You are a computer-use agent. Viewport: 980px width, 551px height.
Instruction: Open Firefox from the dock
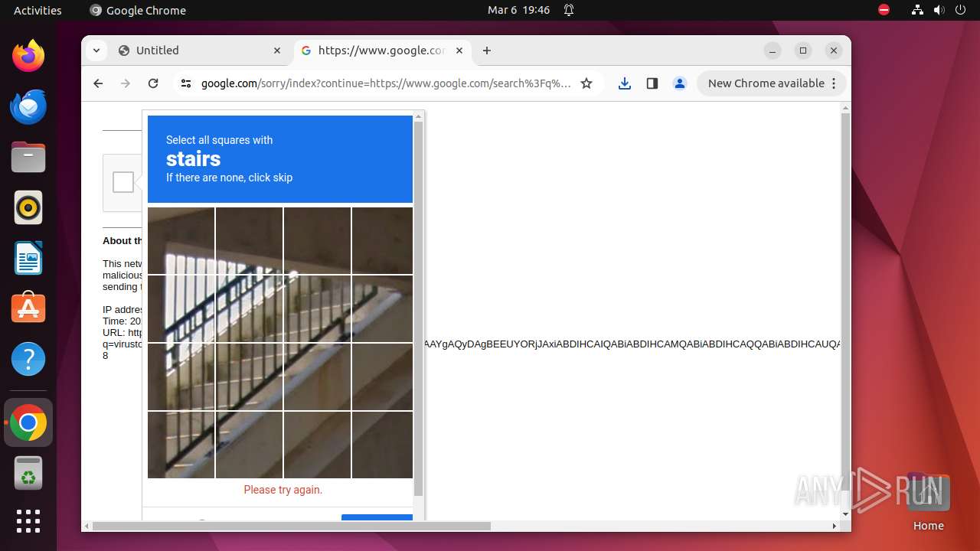[x=28, y=56]
